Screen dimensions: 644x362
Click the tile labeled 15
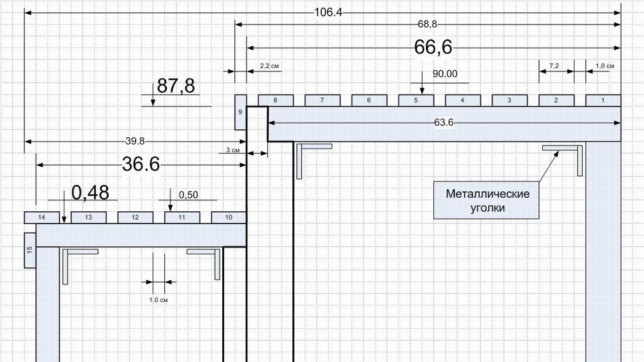(30, 250)
